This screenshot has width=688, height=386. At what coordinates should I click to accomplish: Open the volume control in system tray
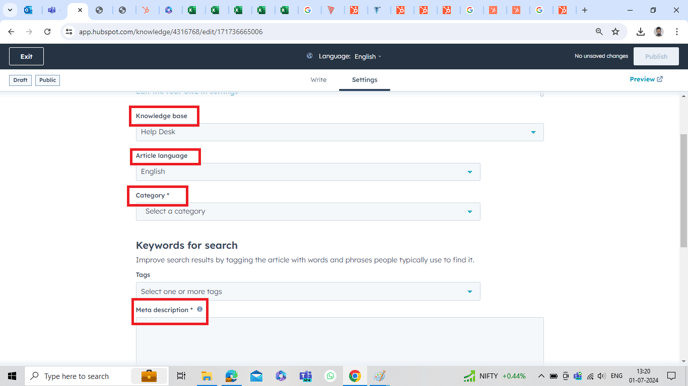click(602, 376)
